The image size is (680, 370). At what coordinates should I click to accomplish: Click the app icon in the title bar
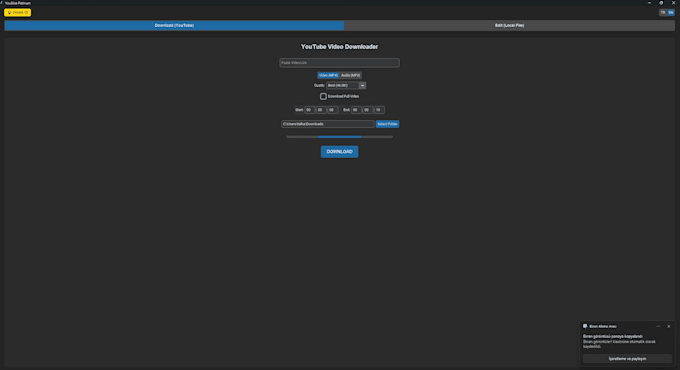[x=2, y=3]
